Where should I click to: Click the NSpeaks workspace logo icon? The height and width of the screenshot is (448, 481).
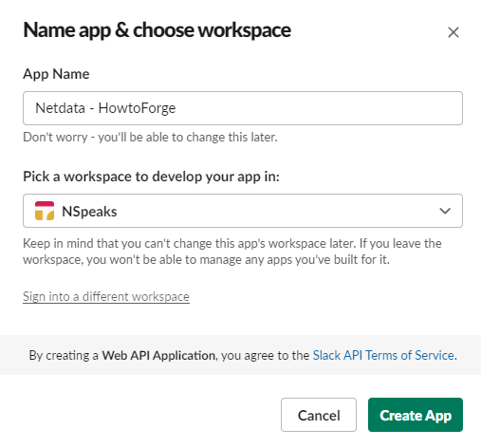click(45, 211)
